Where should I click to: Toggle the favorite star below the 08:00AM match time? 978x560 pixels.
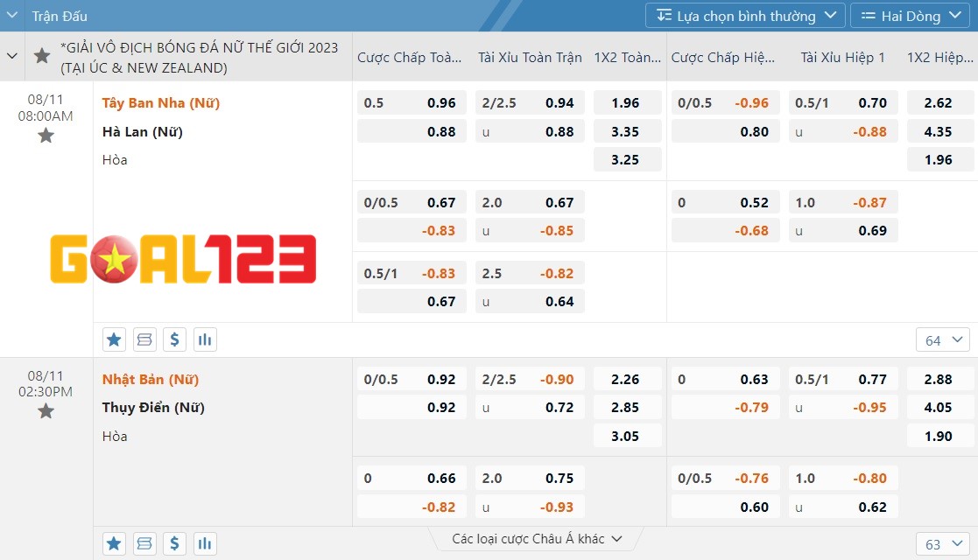pos(46,136)
